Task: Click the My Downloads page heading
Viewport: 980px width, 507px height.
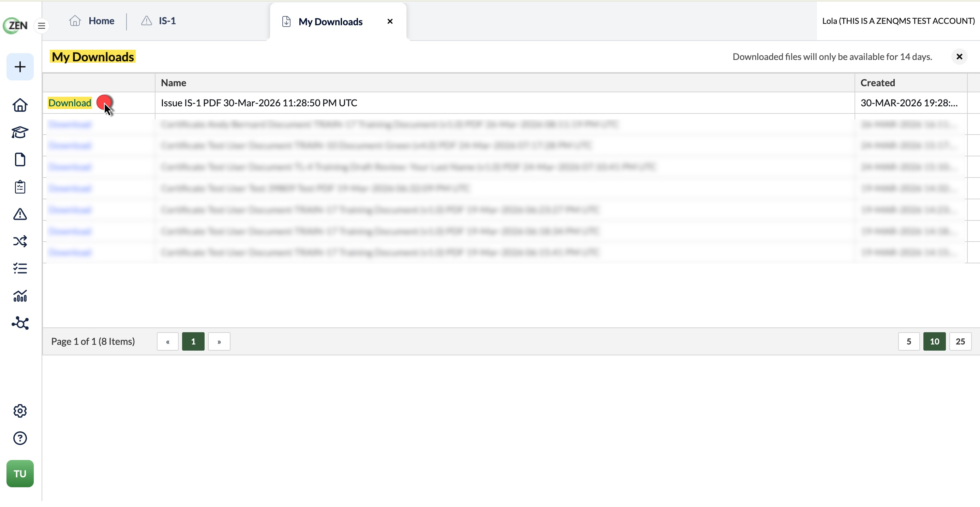Action: tap(93, 57)
